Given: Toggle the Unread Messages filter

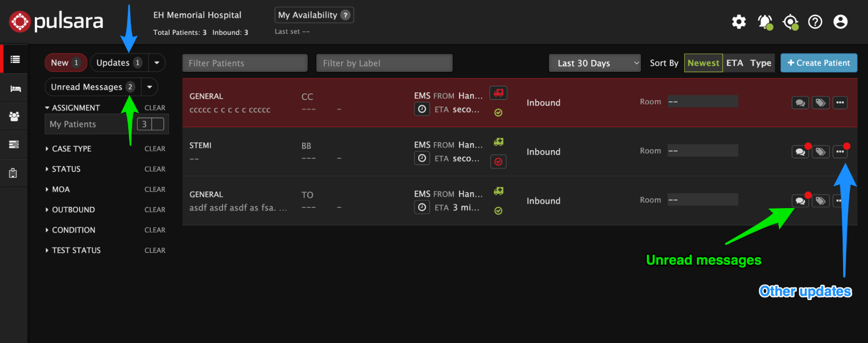Looking at the screenshot, I should (x=92, y=87).
